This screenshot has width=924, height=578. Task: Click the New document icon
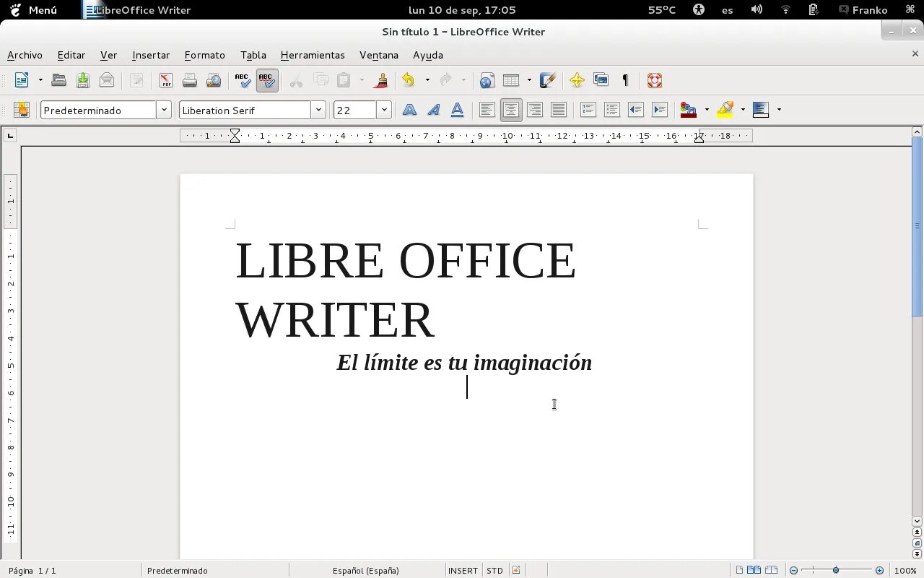pyautogui.click(x=22, y=80)
